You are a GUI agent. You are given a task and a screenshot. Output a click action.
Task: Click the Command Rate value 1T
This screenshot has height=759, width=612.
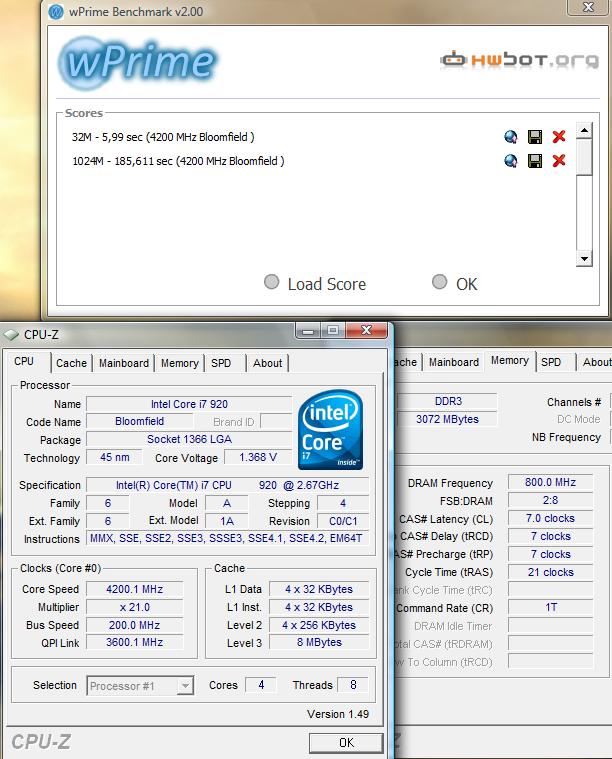coord(551,607)
